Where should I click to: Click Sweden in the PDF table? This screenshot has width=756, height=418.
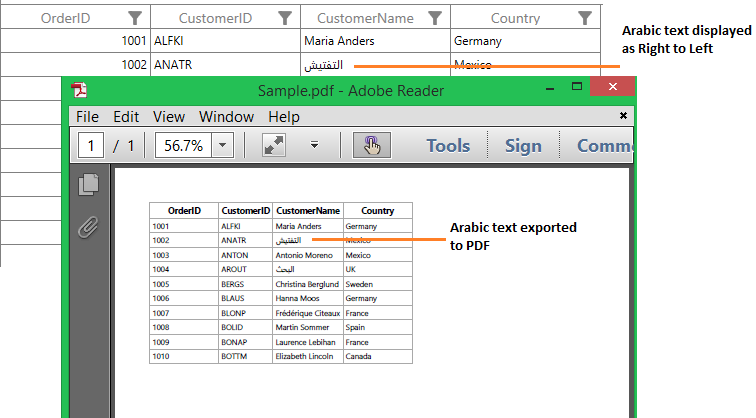pyautogui.click(x=359, y=284)
